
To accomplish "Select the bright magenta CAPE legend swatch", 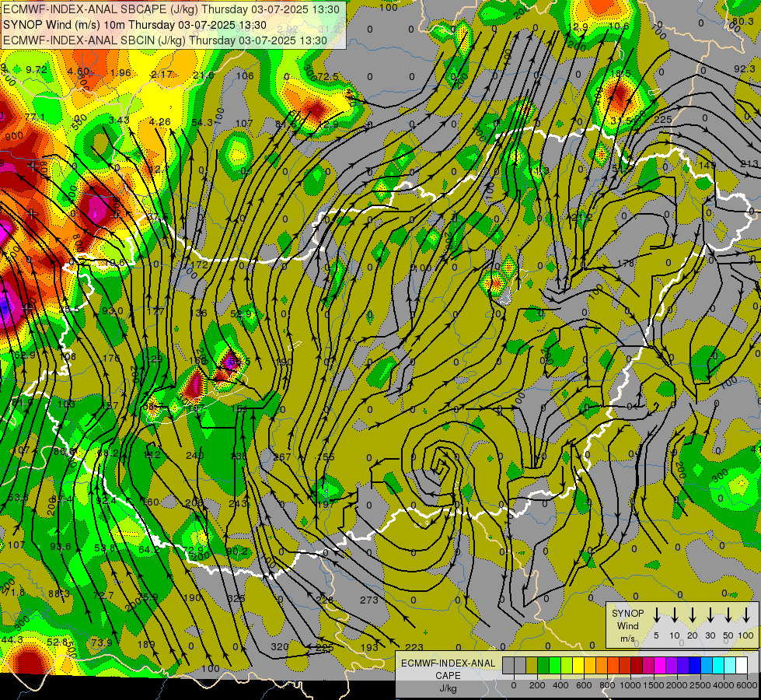I will tap(660, 665).
